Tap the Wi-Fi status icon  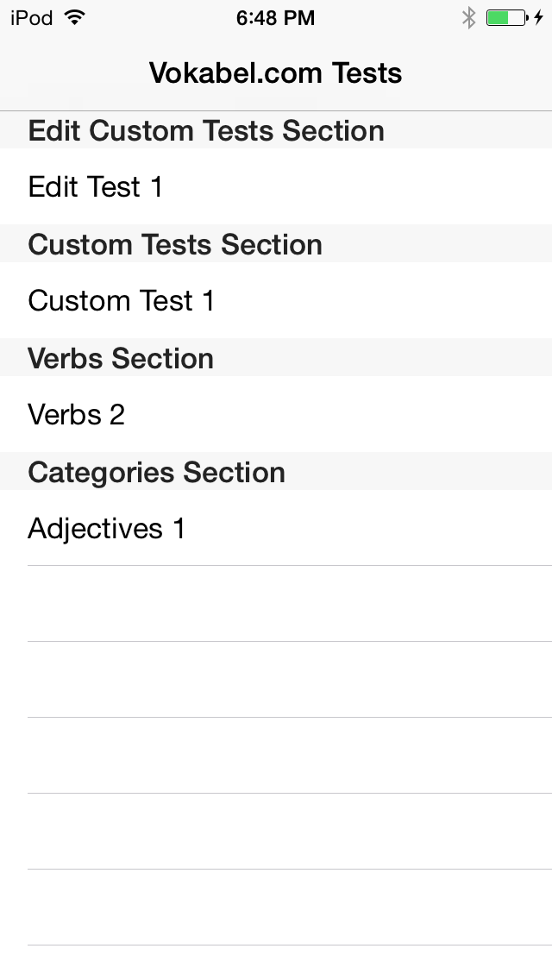pyautogui.click(x=76, y=18)
